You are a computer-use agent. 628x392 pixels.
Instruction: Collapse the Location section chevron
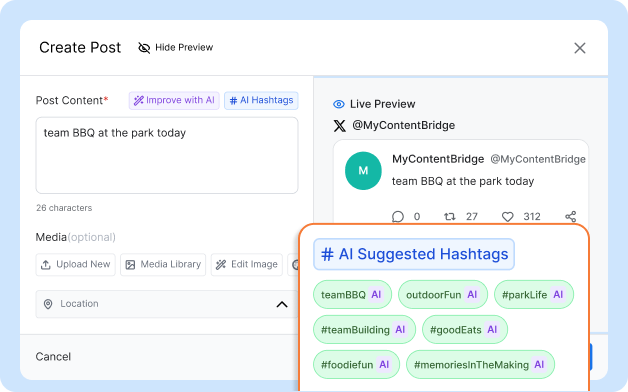[282, 304]
